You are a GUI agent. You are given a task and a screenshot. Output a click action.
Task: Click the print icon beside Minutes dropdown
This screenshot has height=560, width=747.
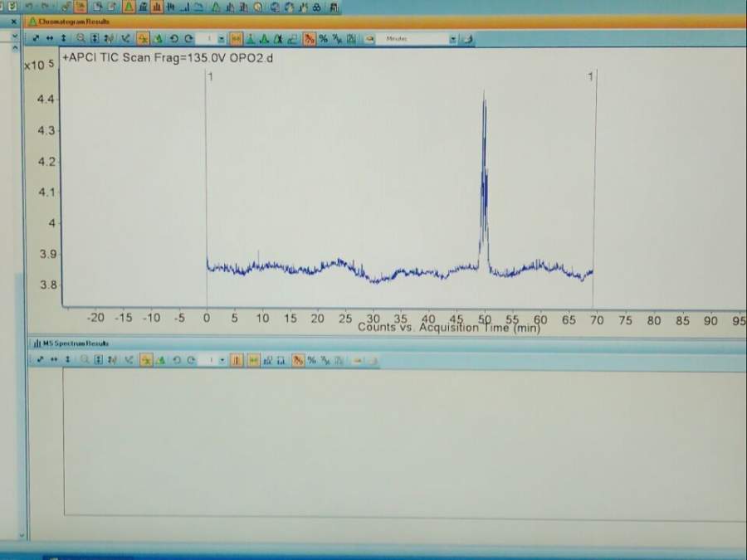click(x=468, y=39)
